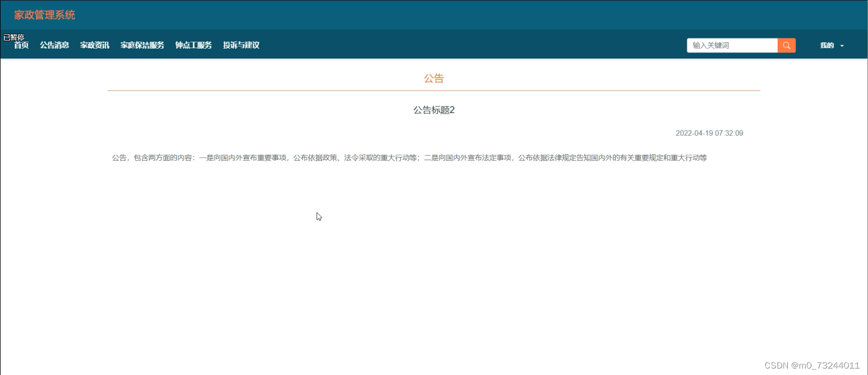Viewport: 868px width, 375px height.
Task: Go to 首页 in the navigation bar
Action: (x=22, y=45)
